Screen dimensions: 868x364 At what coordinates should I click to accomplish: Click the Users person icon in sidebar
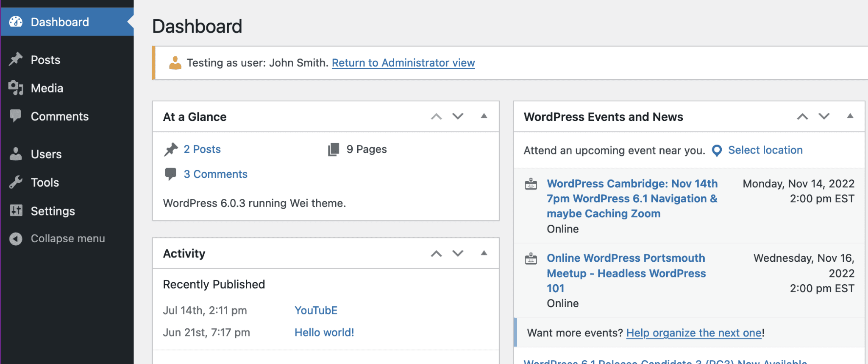(x=16, y=154)
